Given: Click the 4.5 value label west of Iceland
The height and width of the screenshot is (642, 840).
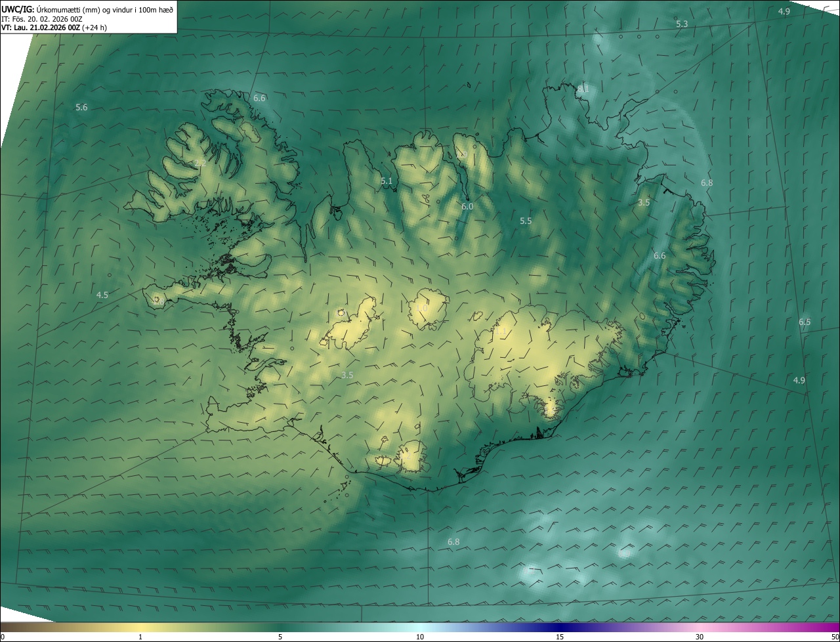Looking at the screenshot, I should 102,295.
